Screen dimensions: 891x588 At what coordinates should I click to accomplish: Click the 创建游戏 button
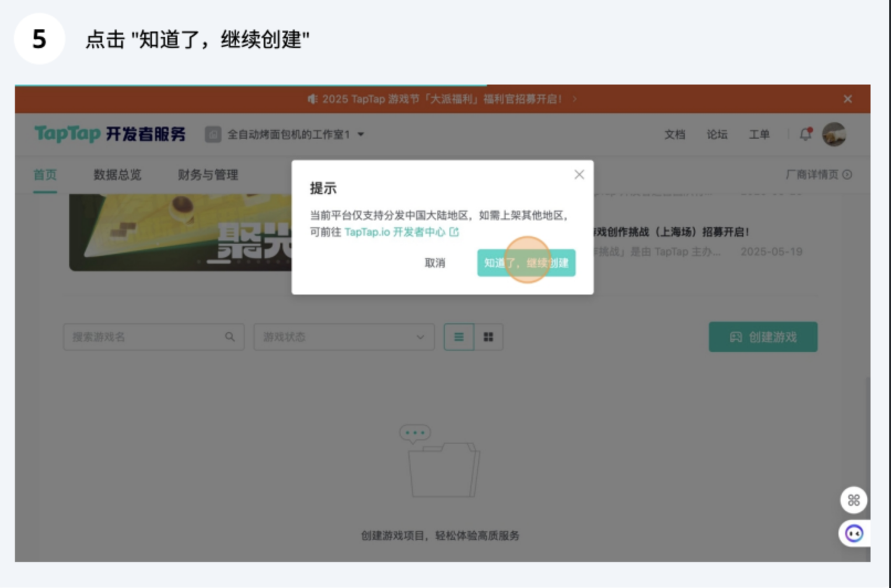(763, 337)
